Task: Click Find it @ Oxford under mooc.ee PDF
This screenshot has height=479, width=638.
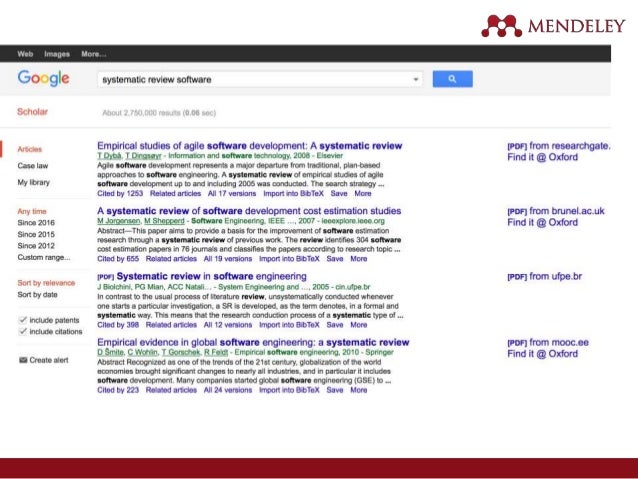Action: [x=542, y=354]
